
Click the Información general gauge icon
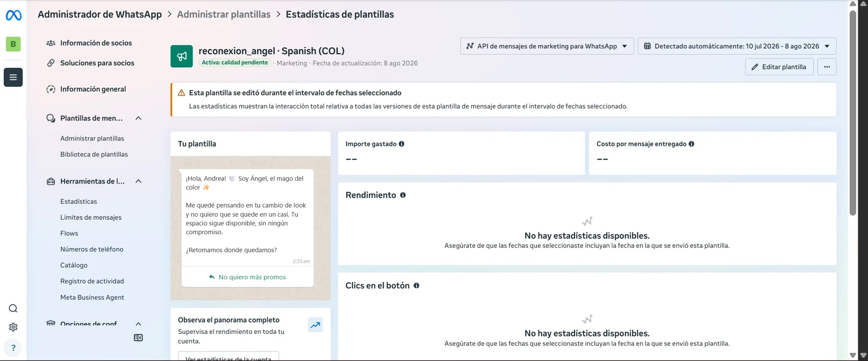pos(51,89)
